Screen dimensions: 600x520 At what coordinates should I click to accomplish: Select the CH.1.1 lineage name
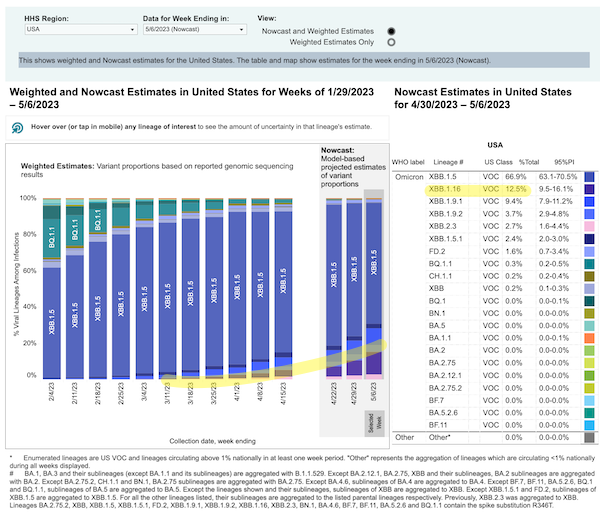click(440, 276)
